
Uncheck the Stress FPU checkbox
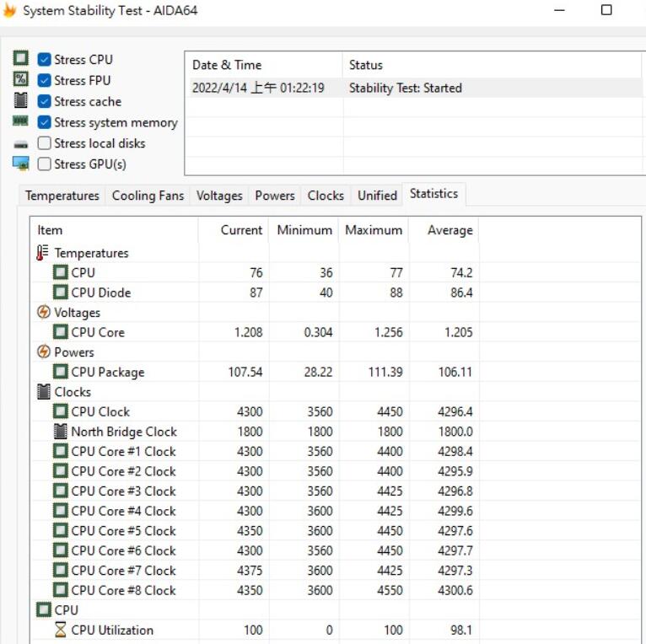[44, 80]
